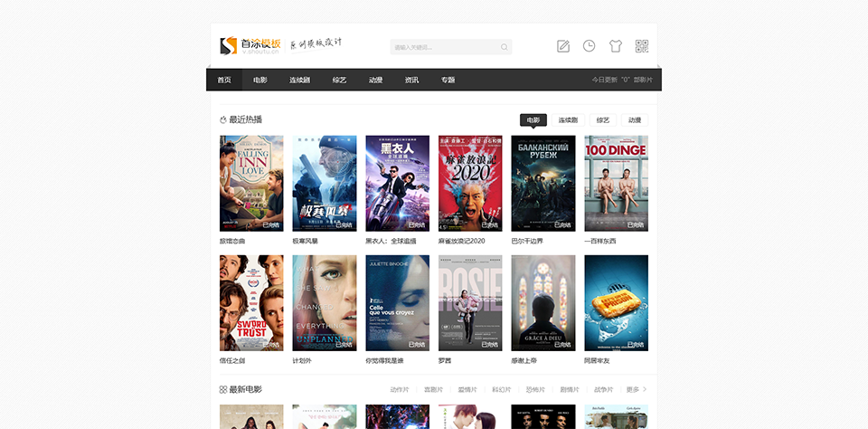The image size is (868, 429).
Task: Open the Балканский рубеж poster
Action: pyautogui.click(x=543, y=184)
